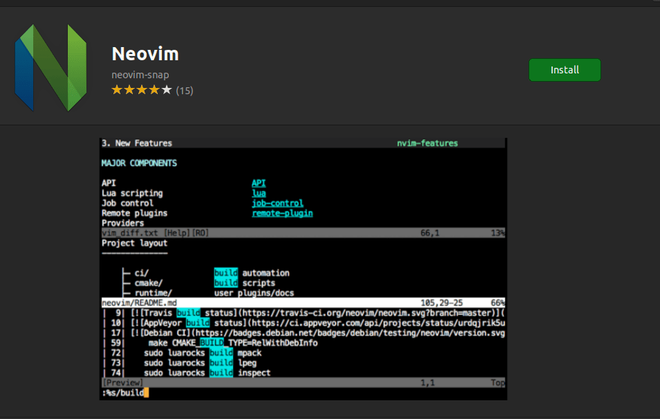Click the MAJOR COMPONENTS heading
This screenshot has width=660, height=419.
[x=139, y=163]
